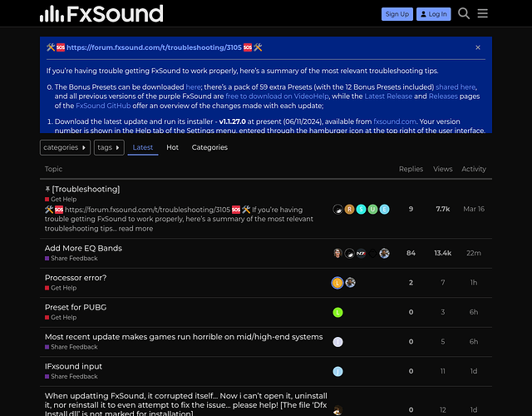The image size is (532, 416).
Task: Click orange L avatar in Processor error row
Action: [x=337, y=283]
